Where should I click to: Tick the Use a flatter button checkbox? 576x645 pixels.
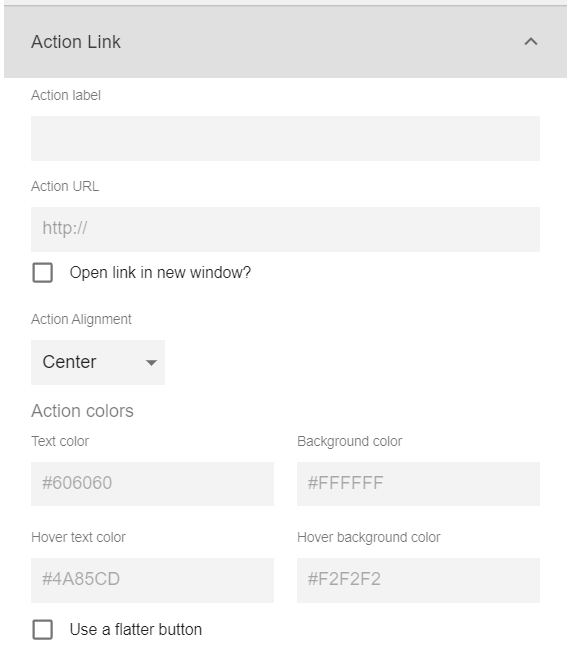42,630
